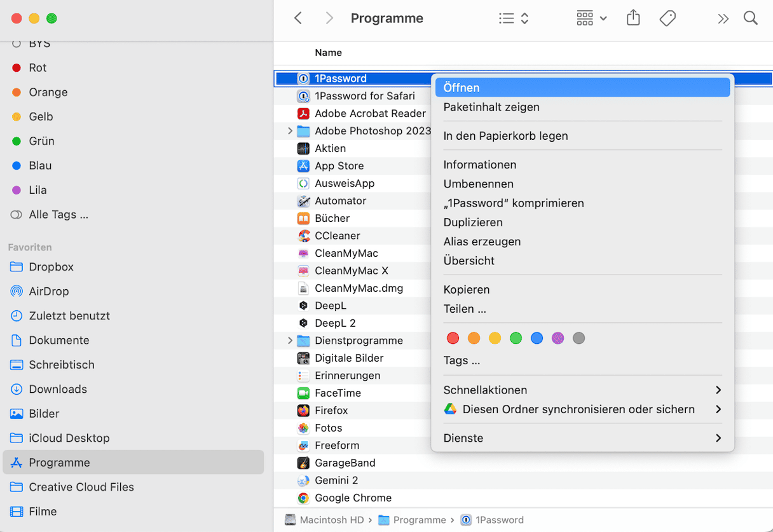Show more toolbar items via double chevron
The image size is (773, 532).
click(723, 18)
